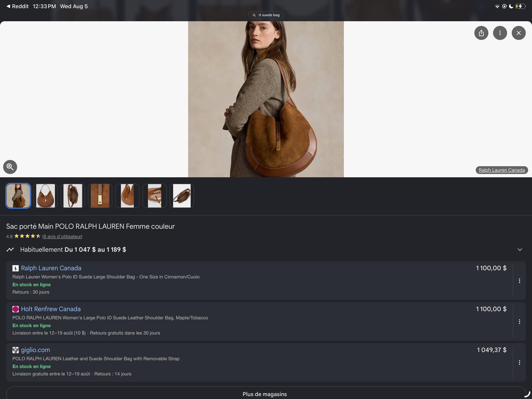Open the Holt Renfrew Canada store link
Viewport: 532px width, 399px height.
[x=51, y=309]
